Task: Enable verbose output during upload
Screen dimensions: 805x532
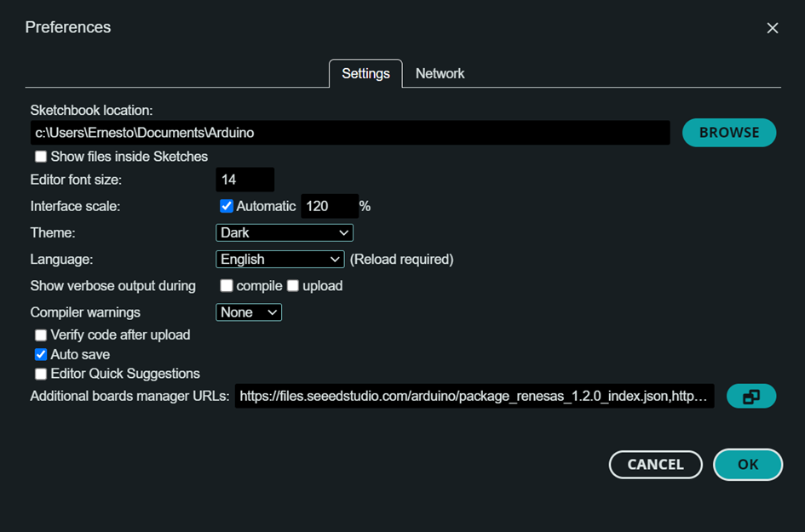Action: [293, 286]
